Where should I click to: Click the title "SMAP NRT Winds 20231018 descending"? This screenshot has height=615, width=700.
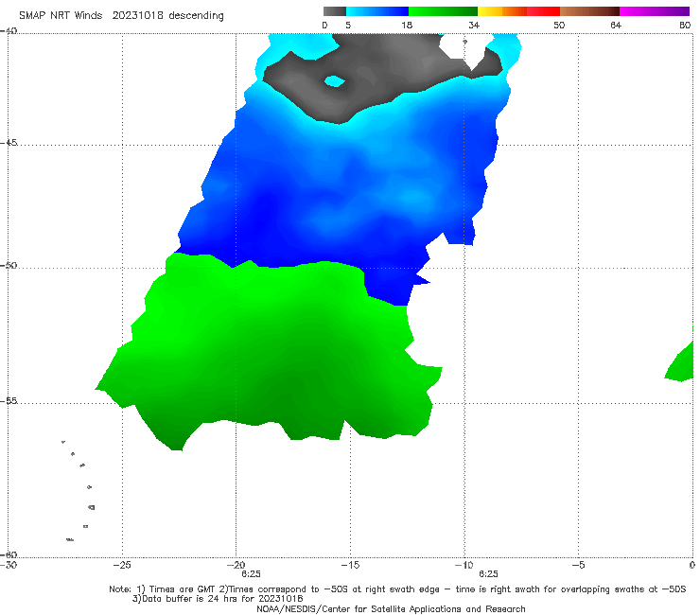(121, 15)
